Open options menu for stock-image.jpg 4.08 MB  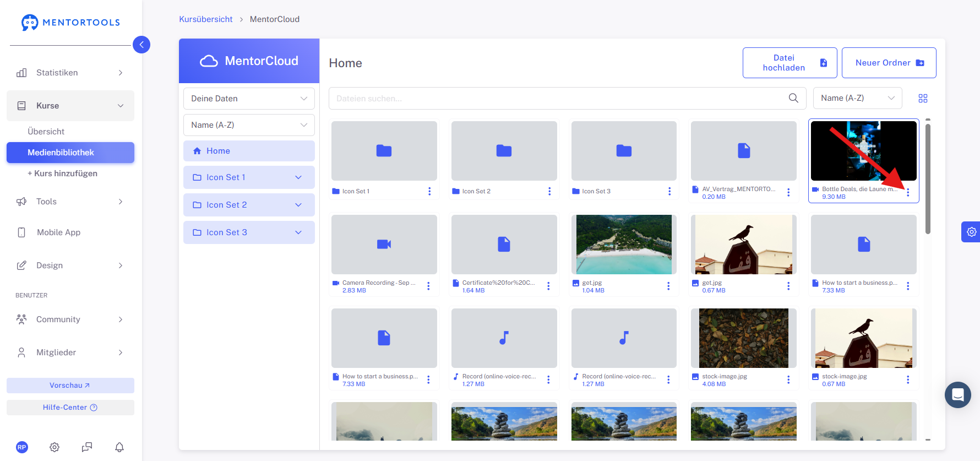(788, 379)
